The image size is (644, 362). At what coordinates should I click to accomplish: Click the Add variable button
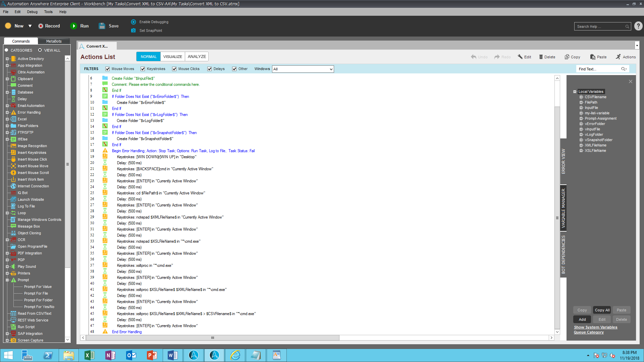[582, 319]
